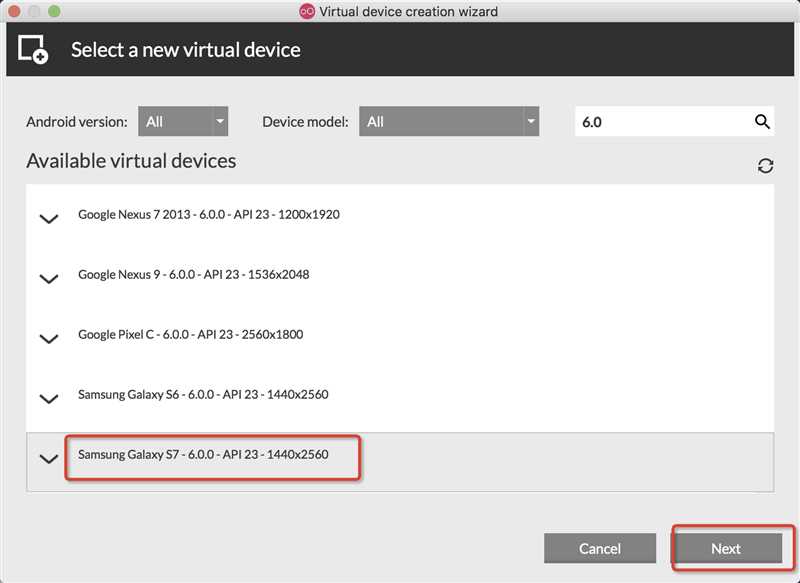The height and width of the screenshot is (583, 800).
Task: Expand Google Nexus 7 2013 details chevron
Action: [x=49, y=219]
